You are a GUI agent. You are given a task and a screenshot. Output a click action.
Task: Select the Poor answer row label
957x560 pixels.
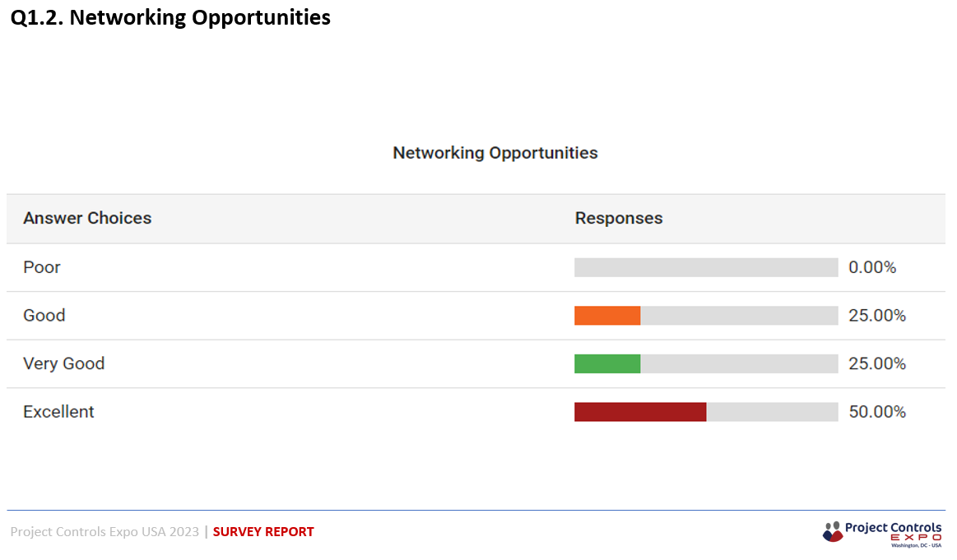click(x=41, y=267)
